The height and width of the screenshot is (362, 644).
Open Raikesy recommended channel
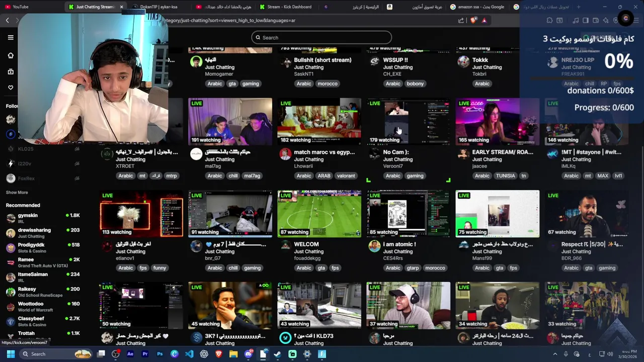coord(43,292)
